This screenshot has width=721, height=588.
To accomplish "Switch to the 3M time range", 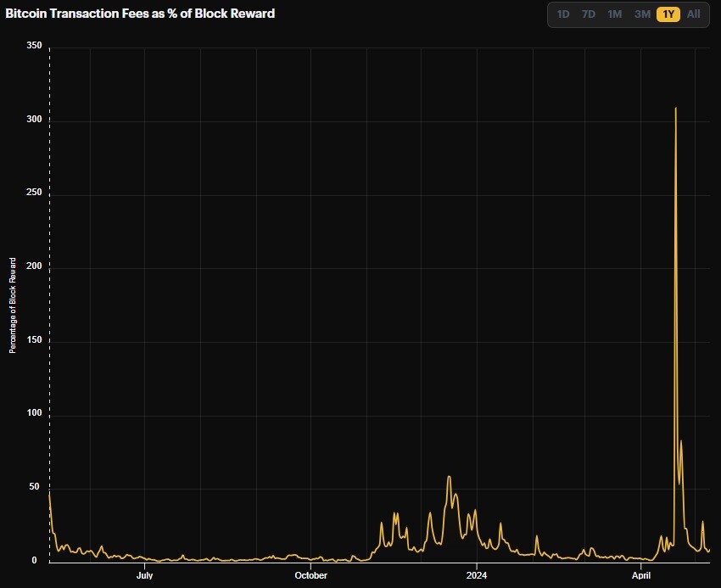I will coord(642,14).
